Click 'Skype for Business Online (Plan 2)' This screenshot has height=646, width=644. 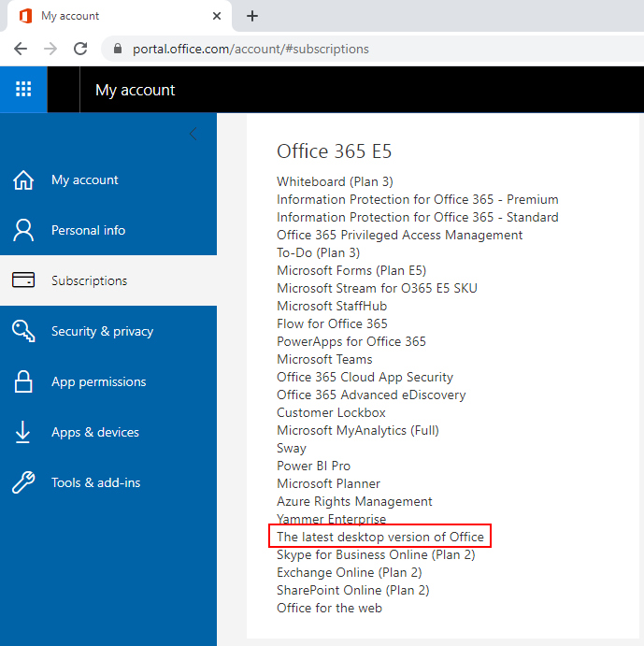pos(376,554)
